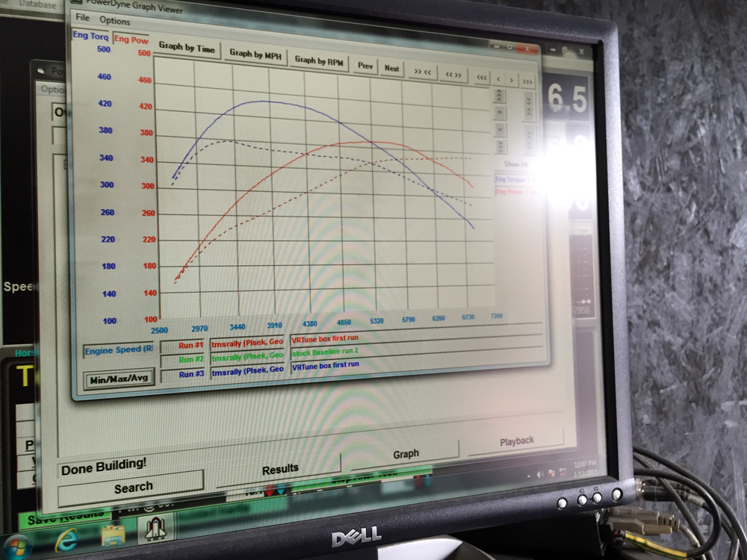The width and height of the screenshot is (747, 560).
Task: Click the single right arrow scroll icon
Action: [512, 81]
